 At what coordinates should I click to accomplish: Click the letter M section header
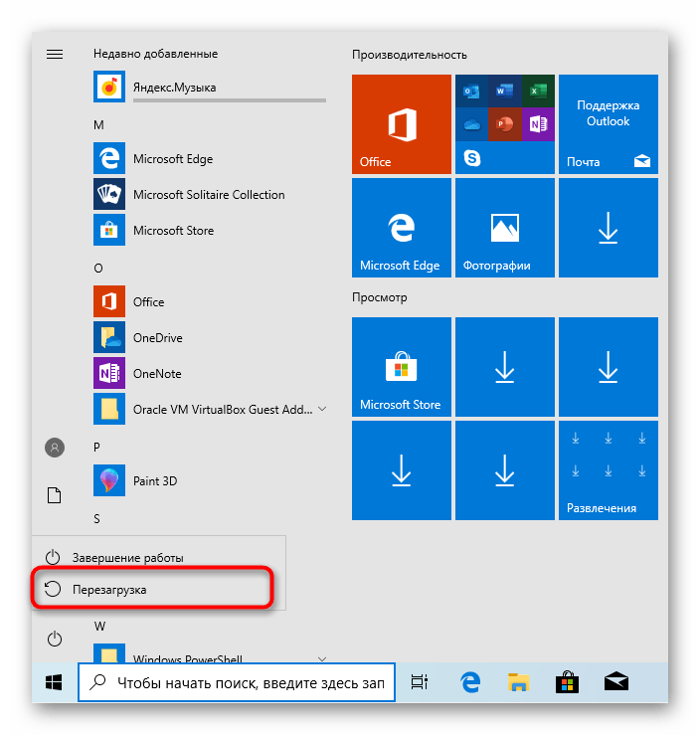(x=98, y=125)
